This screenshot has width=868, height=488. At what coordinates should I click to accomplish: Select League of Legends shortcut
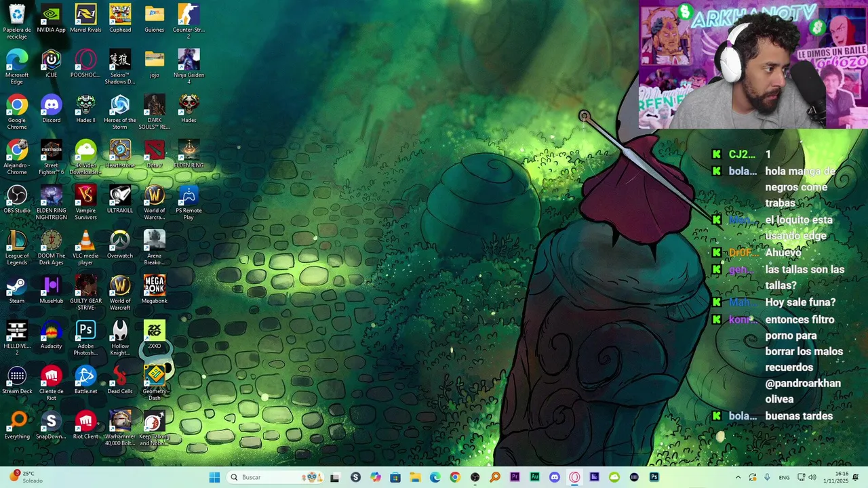(x=17, y=247)
